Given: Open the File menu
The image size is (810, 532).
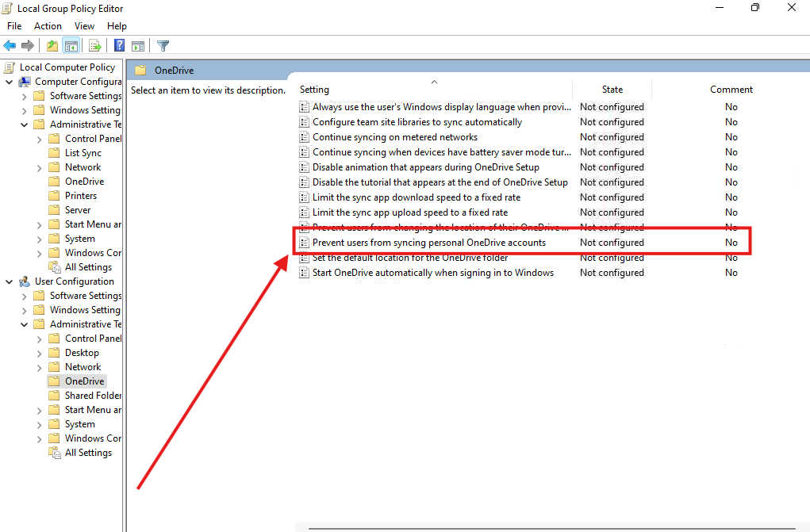Looking at the screenshot, I should click(14, 26).
